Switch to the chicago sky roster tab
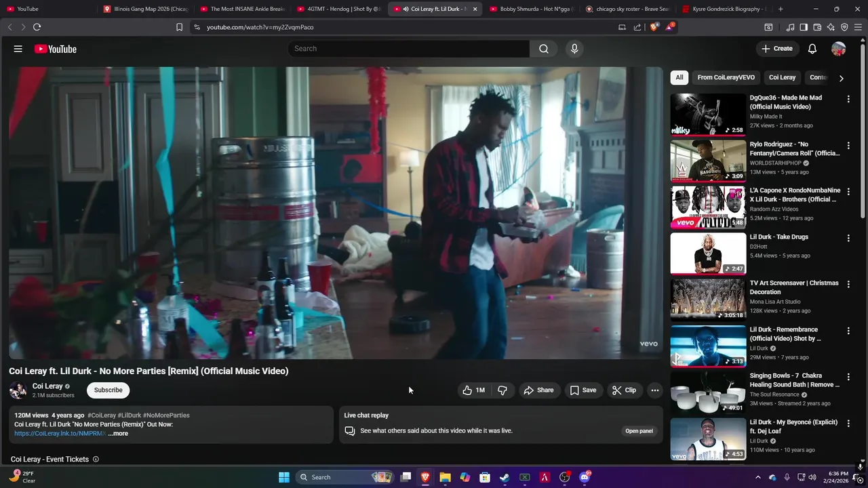 (x=627, y=9)
